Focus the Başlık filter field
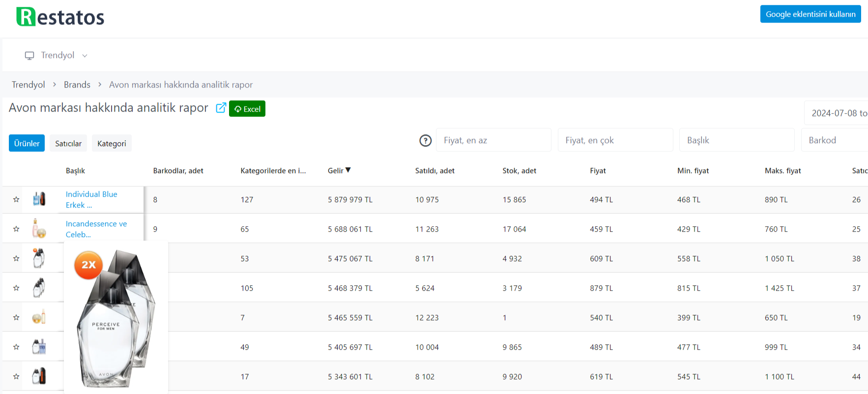The height and width of the screenshot is (394, 868). click(x=737, y=140)
